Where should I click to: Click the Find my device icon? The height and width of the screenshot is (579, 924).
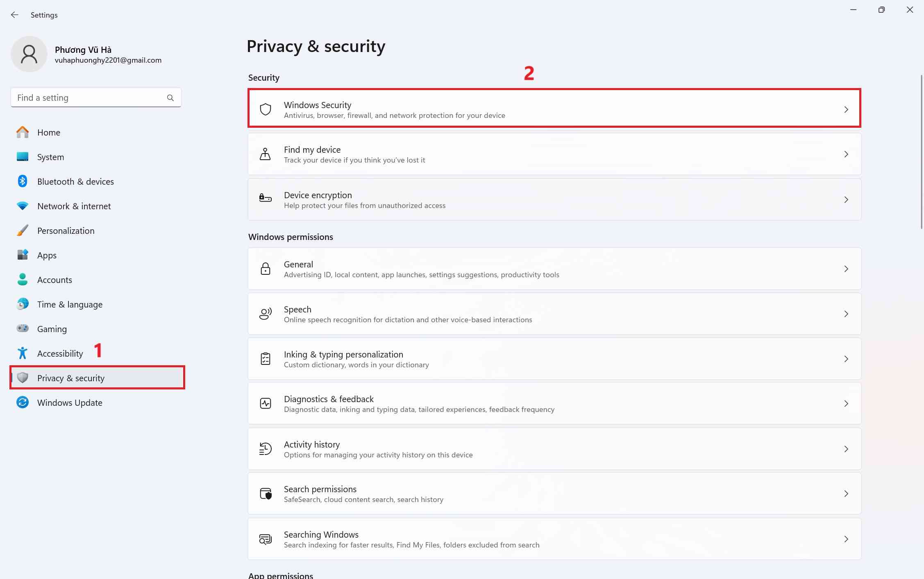click(266, 154)
